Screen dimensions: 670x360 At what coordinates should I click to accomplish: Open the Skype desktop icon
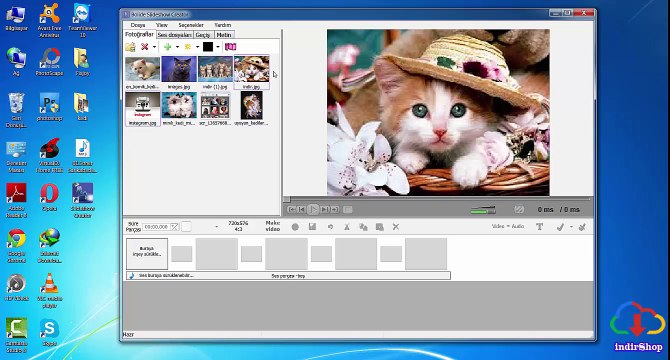(50, 333)
